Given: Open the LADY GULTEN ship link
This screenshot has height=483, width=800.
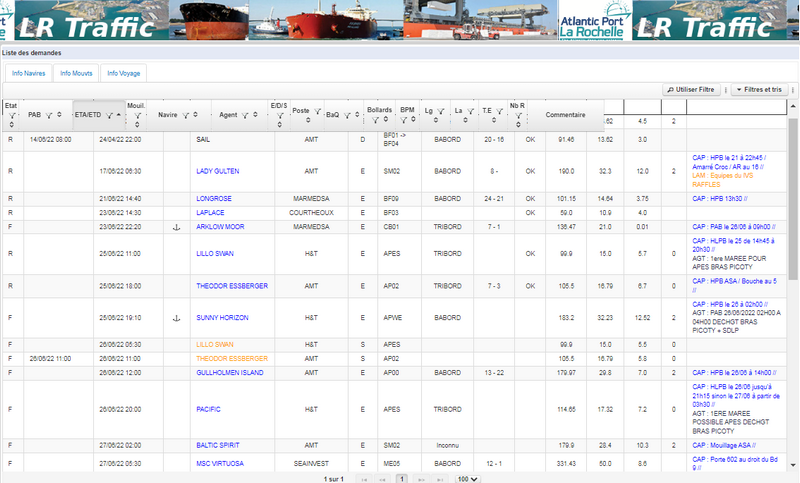Looking at the screenshot, I should 217,171.
